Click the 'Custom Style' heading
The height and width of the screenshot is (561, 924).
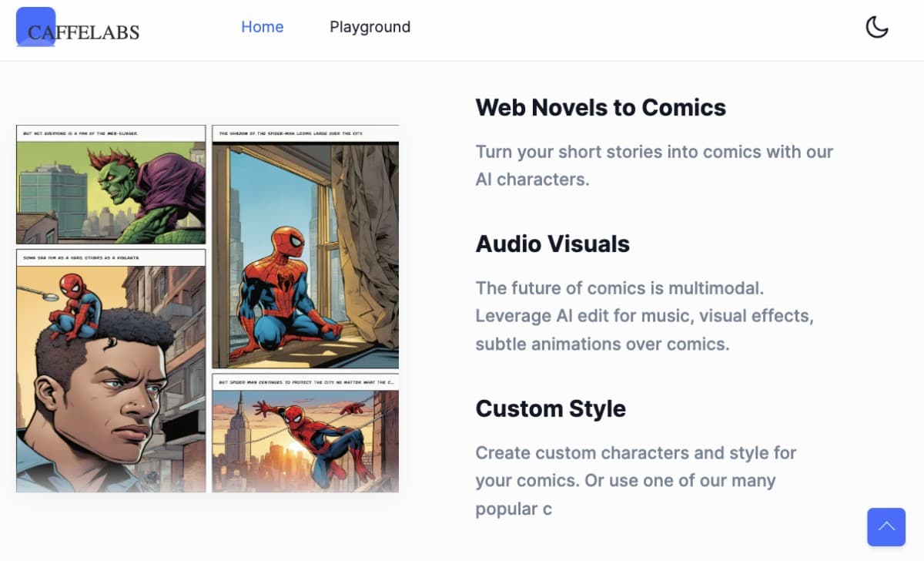(x=551, y=408)
